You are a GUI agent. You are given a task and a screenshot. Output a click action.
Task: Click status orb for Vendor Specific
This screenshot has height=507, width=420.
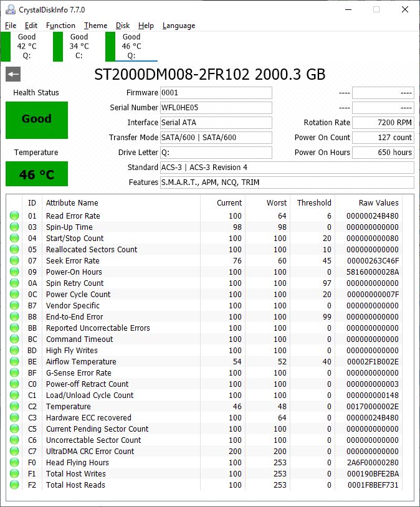[x=14, y=306]
